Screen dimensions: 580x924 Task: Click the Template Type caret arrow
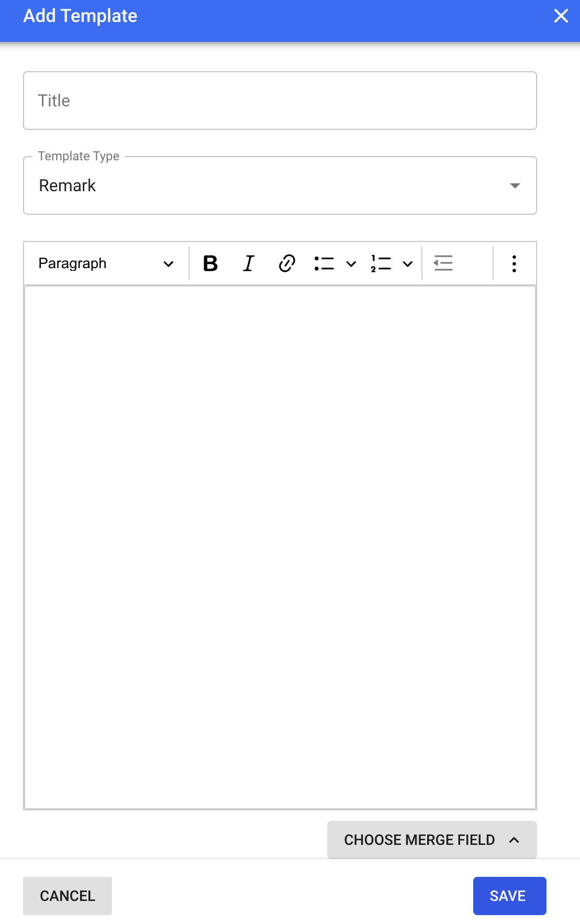515,186
